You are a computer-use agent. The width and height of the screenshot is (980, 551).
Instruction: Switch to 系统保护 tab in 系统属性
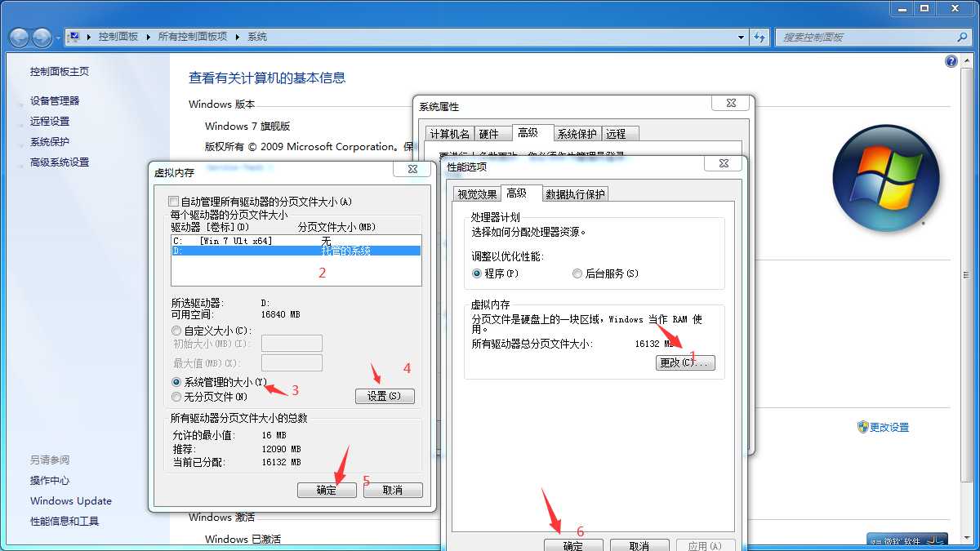pos(577,134)
